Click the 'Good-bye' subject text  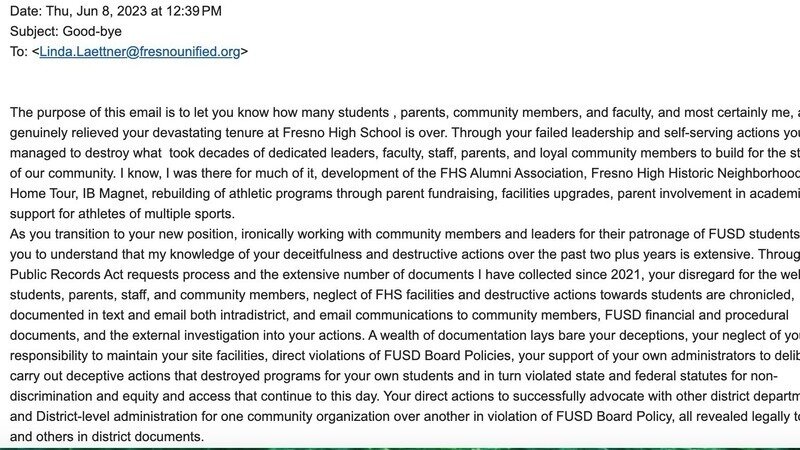pyautogui.click(x=94, y=31)
